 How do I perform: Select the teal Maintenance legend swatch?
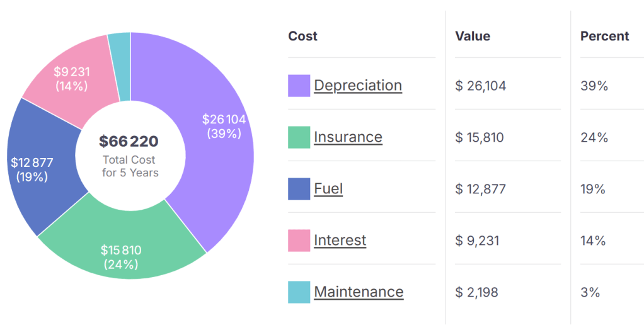[299, 292]
